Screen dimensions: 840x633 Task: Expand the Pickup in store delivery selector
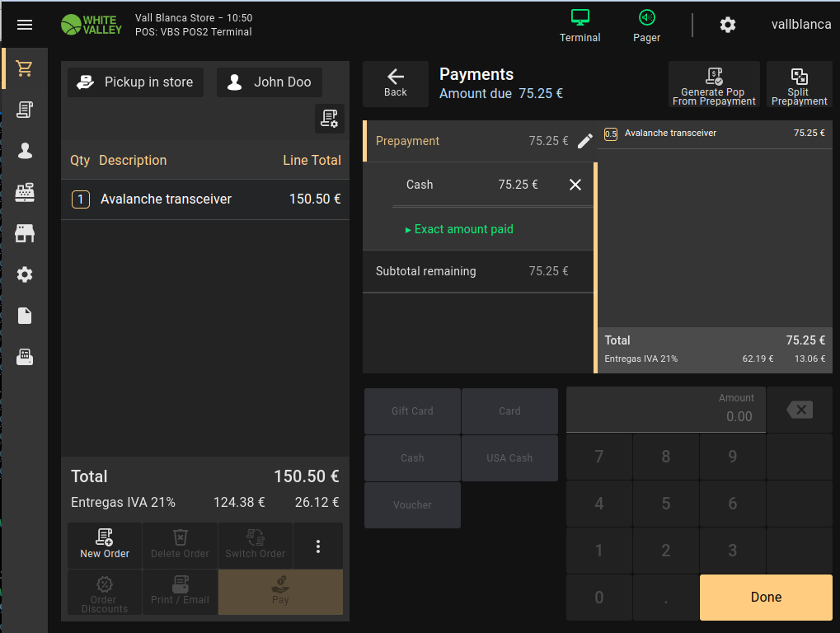pyautogui.click(x=135, y=82)
